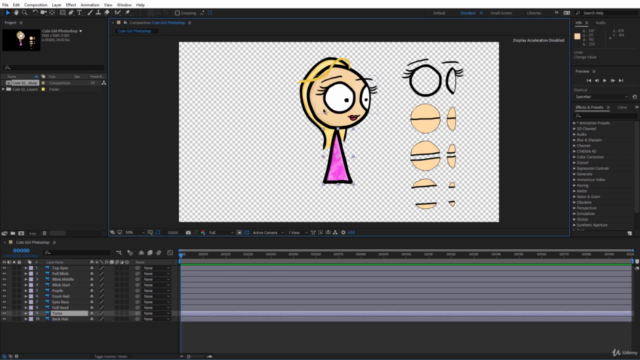The image size is (640, 360).
Task: Open the timeline composition mini-flowchart icon
Action: [x=119, y=253]
